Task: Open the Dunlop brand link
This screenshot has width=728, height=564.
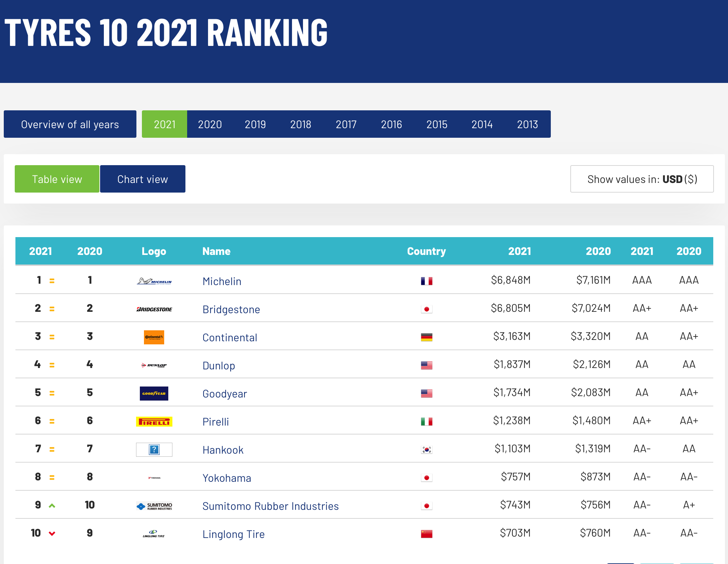Action: coord(219,366)
